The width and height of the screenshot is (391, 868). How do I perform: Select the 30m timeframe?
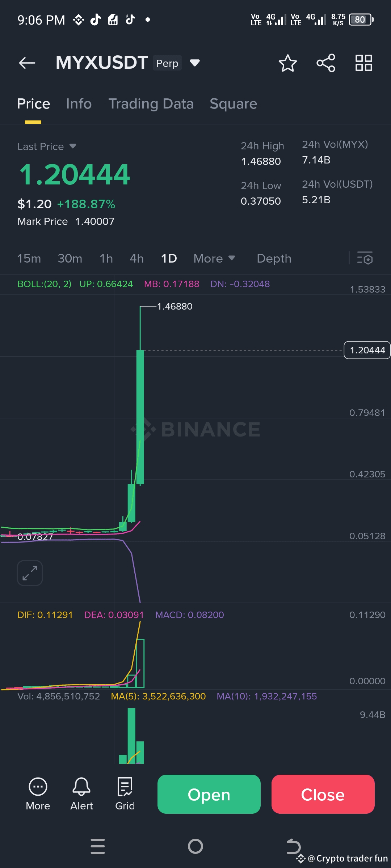(x=70, y=258)
